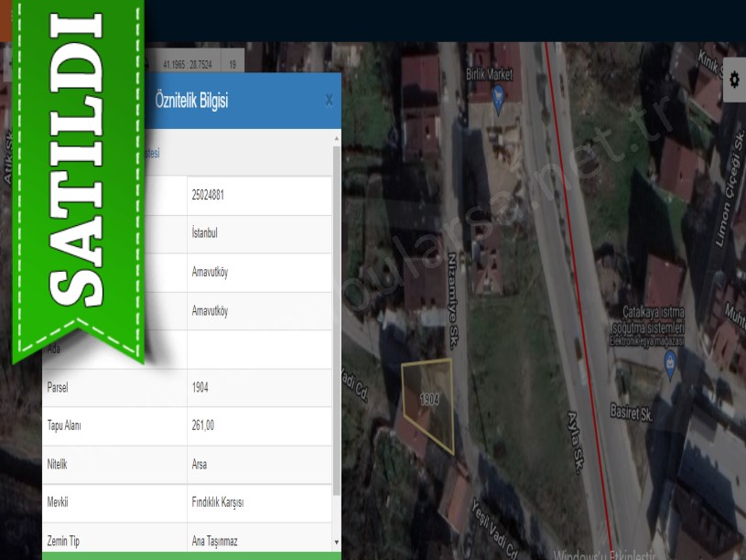
Task: Open the map settings gear icon
Action: pyautogui.click(x=734, y=80)
